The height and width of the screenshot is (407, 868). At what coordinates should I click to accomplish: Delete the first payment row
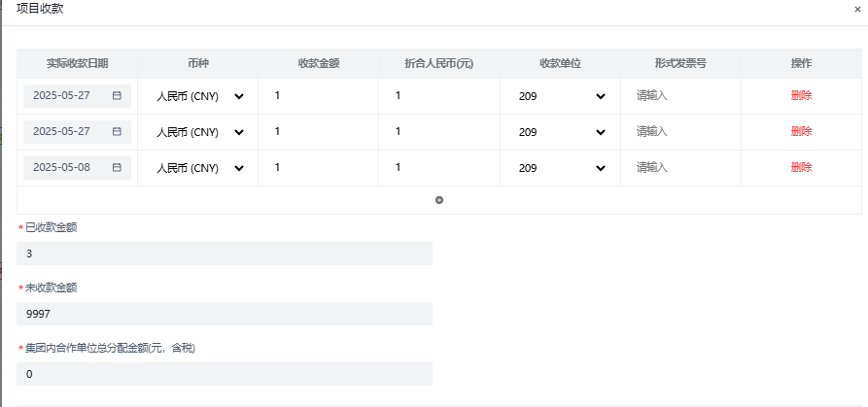(x=801, y=95)
